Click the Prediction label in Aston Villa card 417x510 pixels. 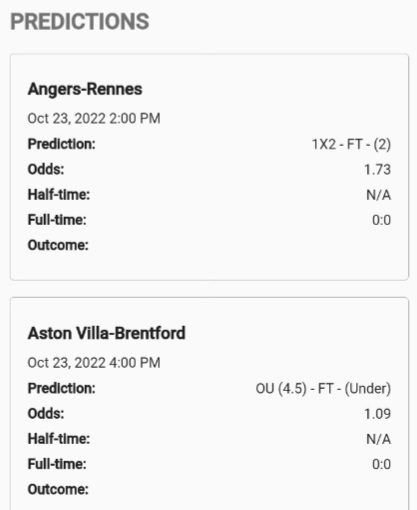click(62, 389)
